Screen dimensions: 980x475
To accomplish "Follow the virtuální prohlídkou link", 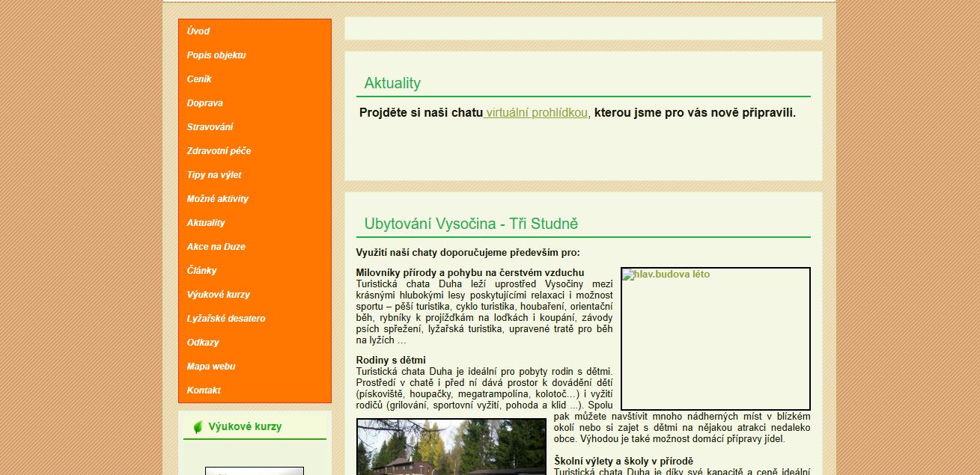I will [x=537, y=113].
